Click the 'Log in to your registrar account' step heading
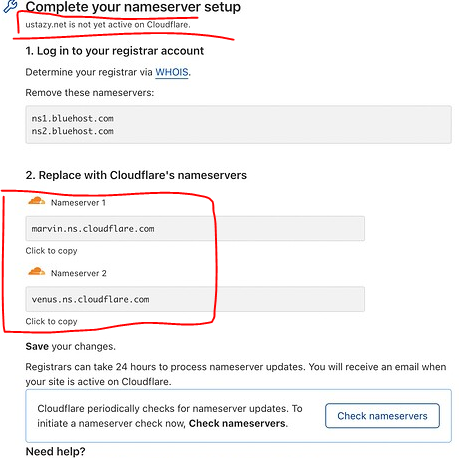Viewport: 459px width, 458px height. (x=114, y=51)
